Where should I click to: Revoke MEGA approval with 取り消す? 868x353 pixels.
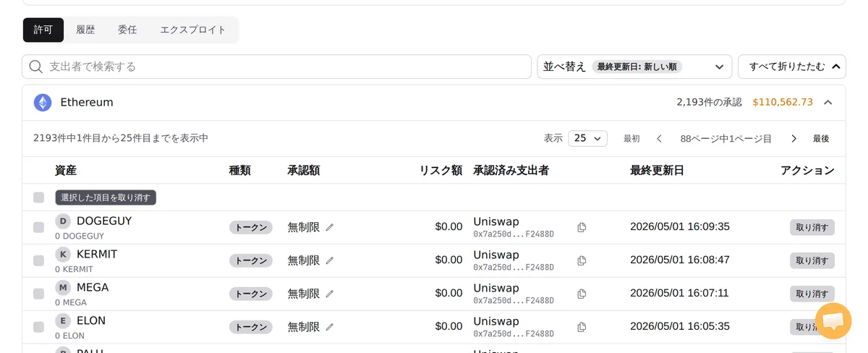812,294
